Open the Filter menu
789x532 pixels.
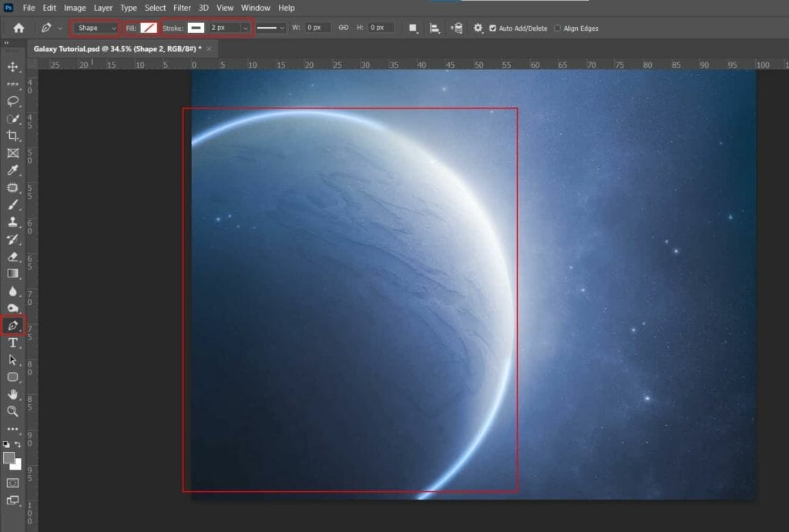coord(182,8)
